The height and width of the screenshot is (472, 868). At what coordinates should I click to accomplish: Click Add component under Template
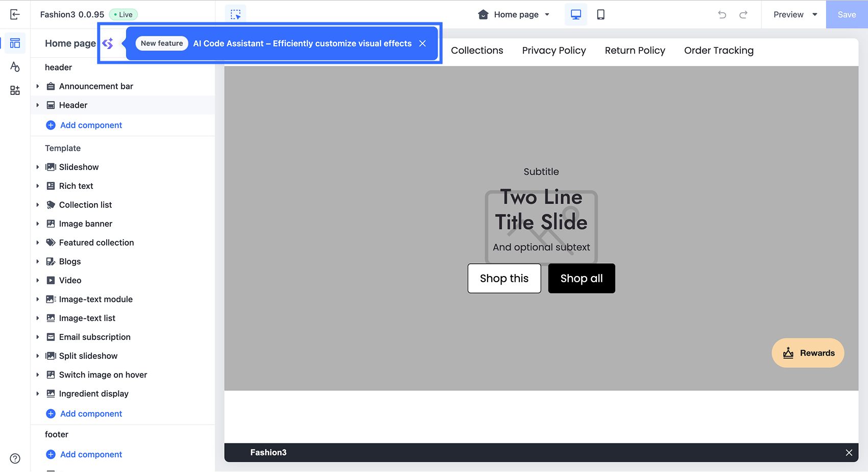click(x=84, y=414)
